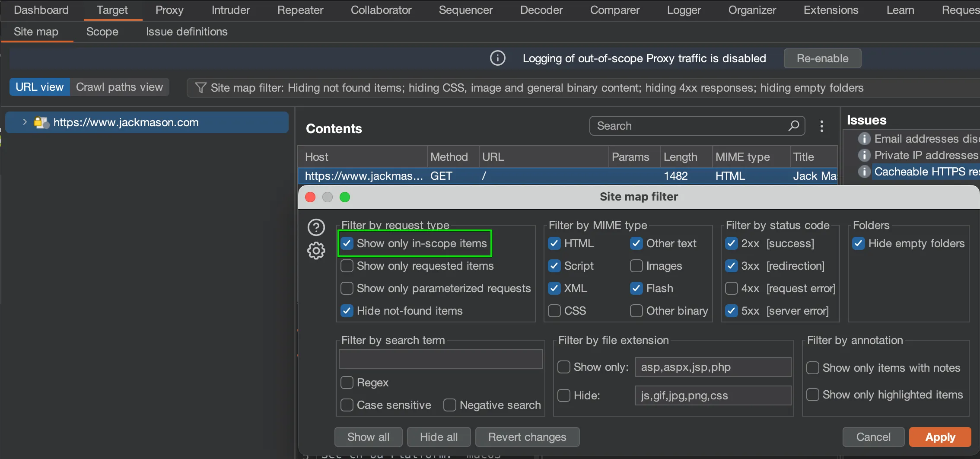The height and width of the screenshot is (459, 980).
Task: Click the info icon for Email addresses issue
Action: (864, 139)
